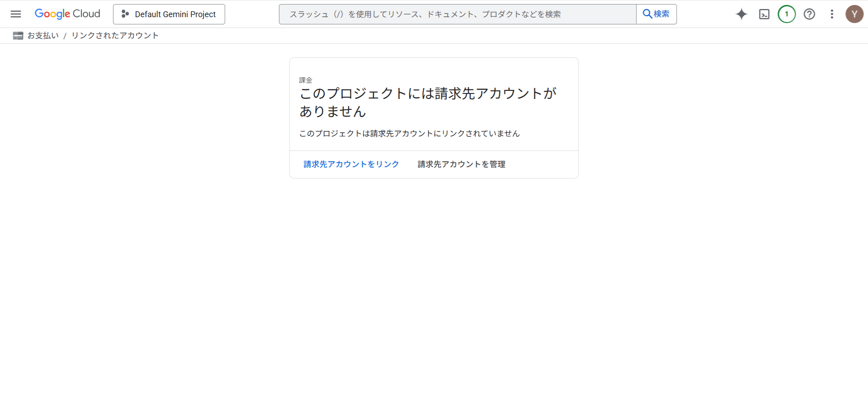Image resolution: width=868 pixels, height=393 pixels.
Task: Open the account avatar Y menu
Action: click(854, 14)
